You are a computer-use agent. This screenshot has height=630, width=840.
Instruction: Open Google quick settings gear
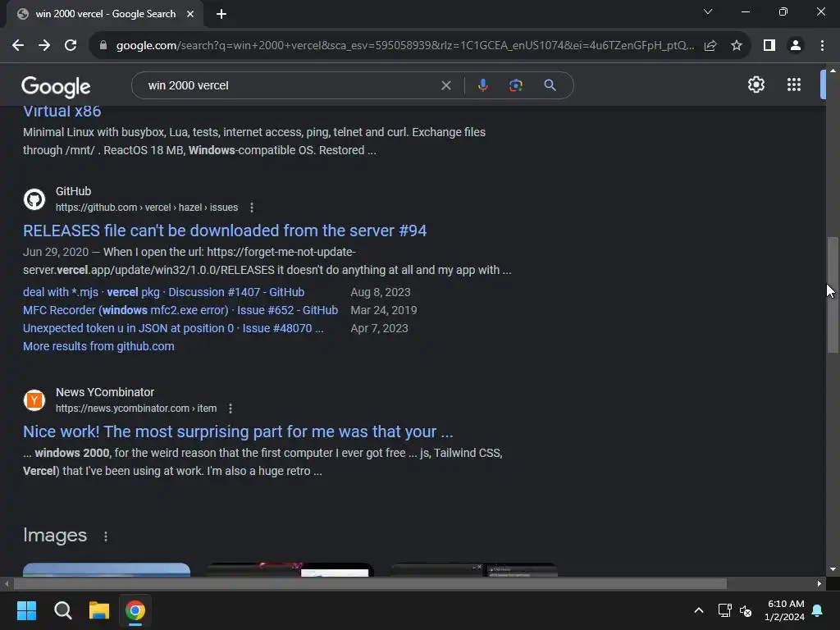click(x=756, y=84)
